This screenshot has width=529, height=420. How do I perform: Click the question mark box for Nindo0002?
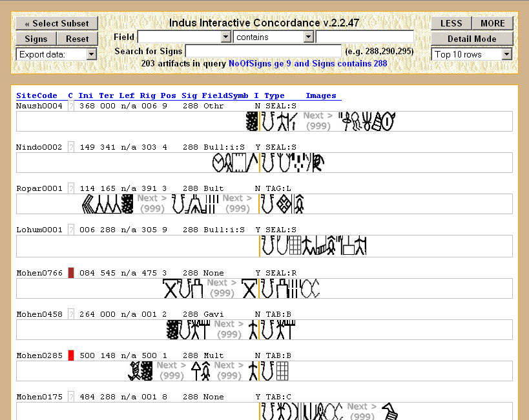point(71,147)
